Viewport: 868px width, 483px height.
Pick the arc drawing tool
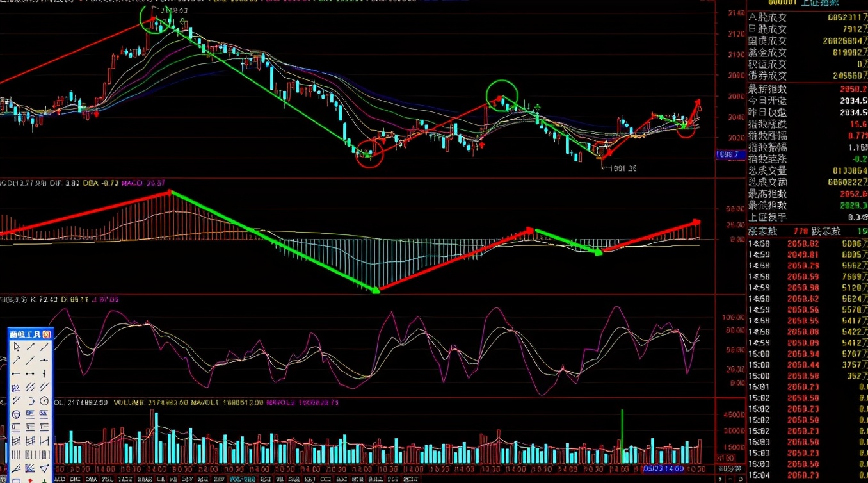pos(30,400)
